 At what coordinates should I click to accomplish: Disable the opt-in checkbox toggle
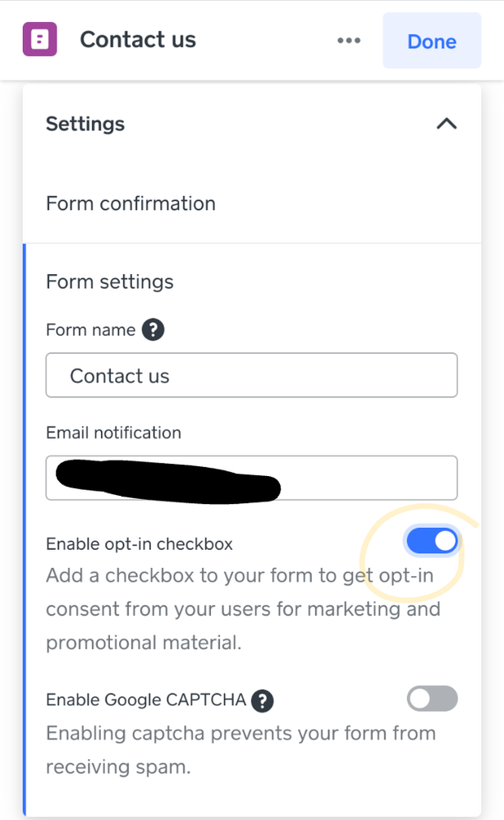432,542
